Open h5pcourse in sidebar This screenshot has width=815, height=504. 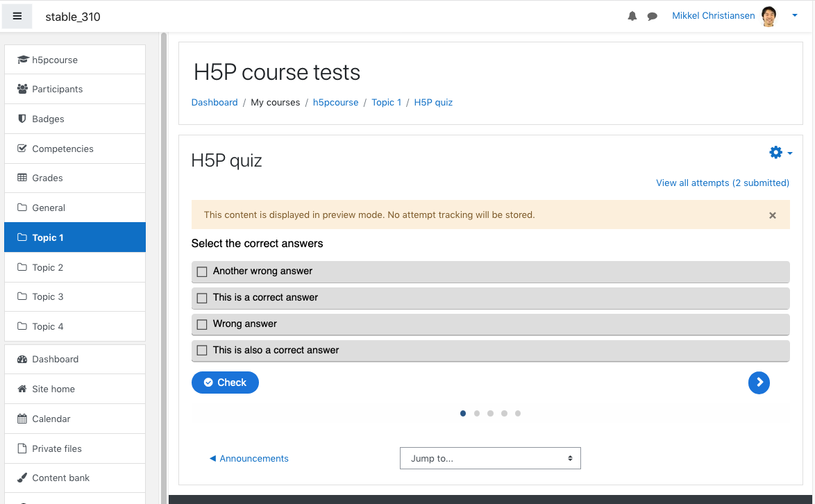click(75, 60)
